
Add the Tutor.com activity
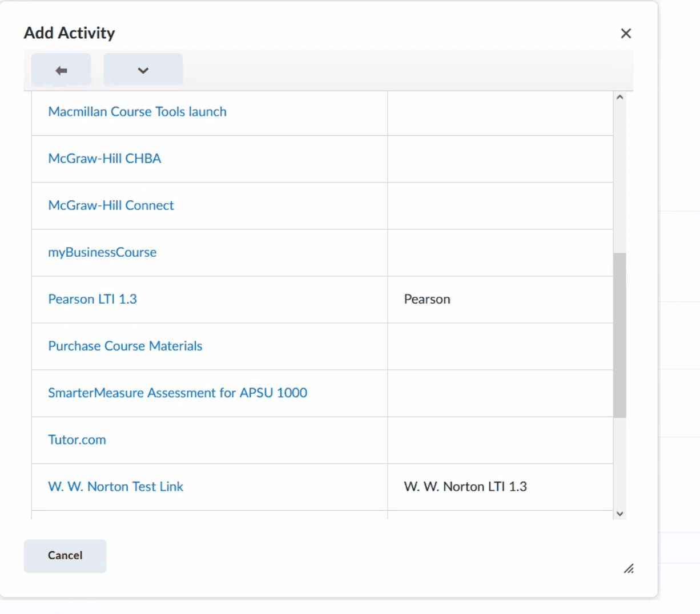pyautogui.click(x=77, y=439)
